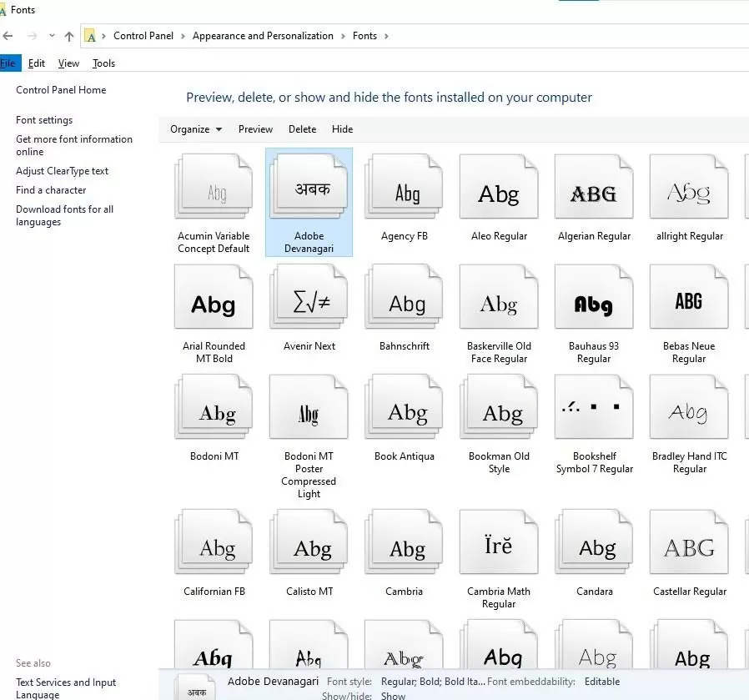749x700 pixels.
Task: Select the Bradley Hand ITC font icon
Action: click(x=689, y=406)
